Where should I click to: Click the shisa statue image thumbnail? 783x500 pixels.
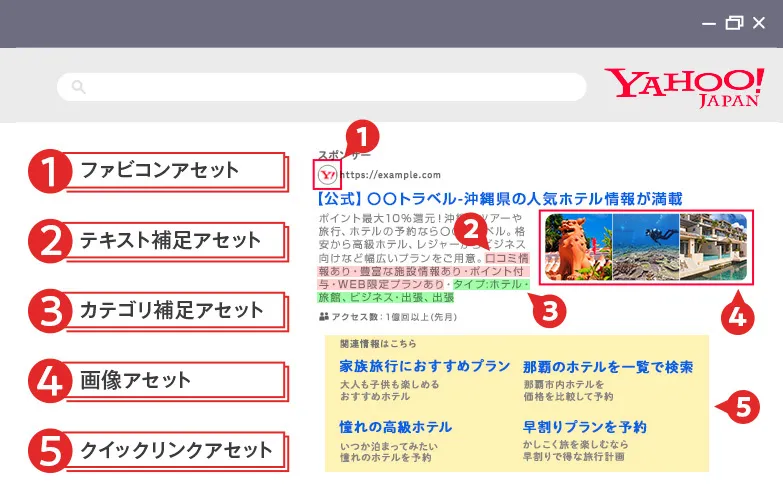click(578, 247)
